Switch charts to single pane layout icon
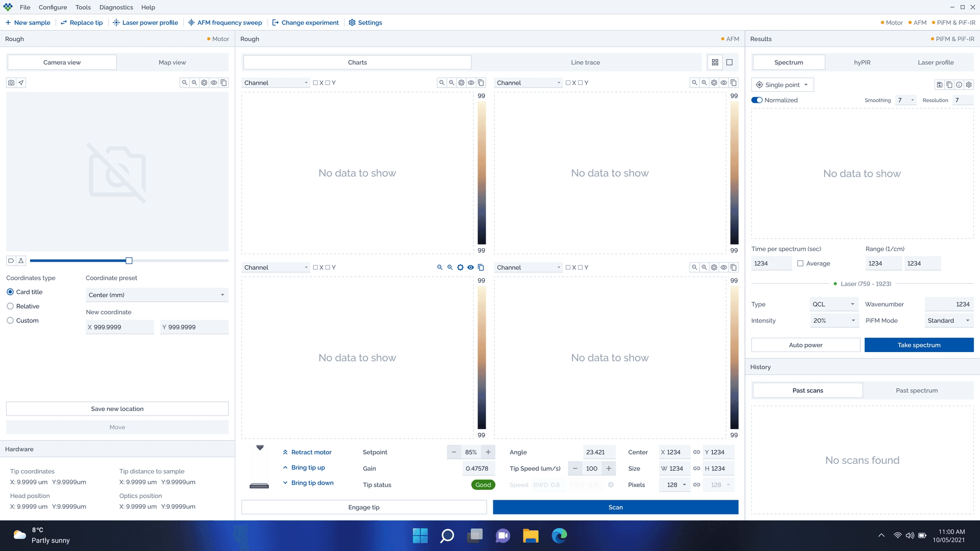The image size is (980, 551). click(x=729, y=62)
